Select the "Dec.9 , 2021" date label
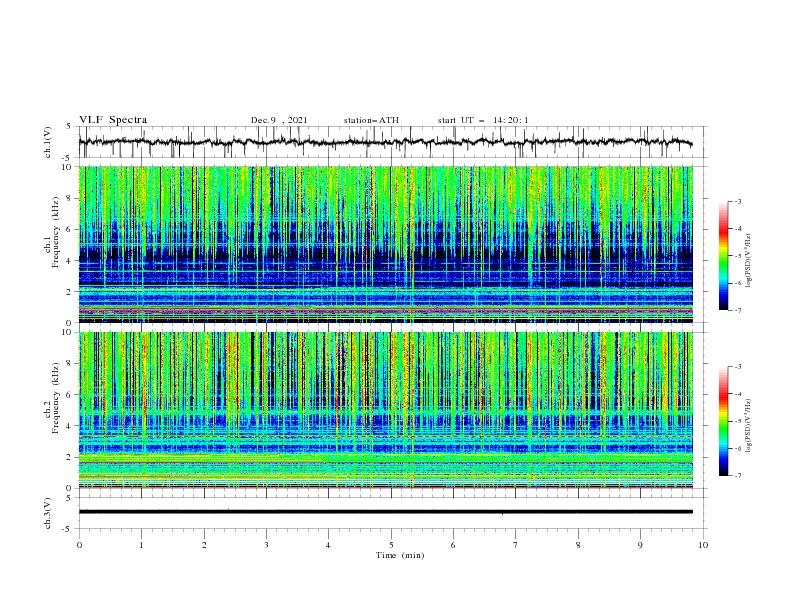 279,120
